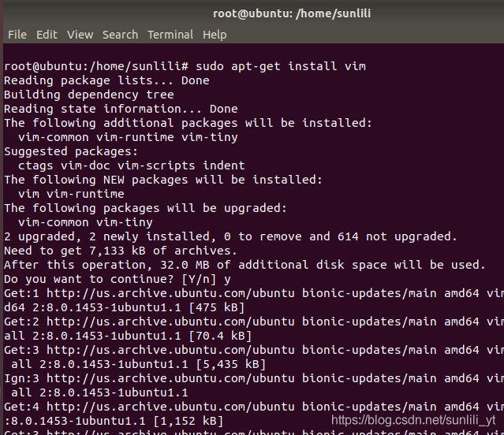Click the sudo apt-get install vim command
Viewport: 504px width, 435px height.
[x=281, y=66]
